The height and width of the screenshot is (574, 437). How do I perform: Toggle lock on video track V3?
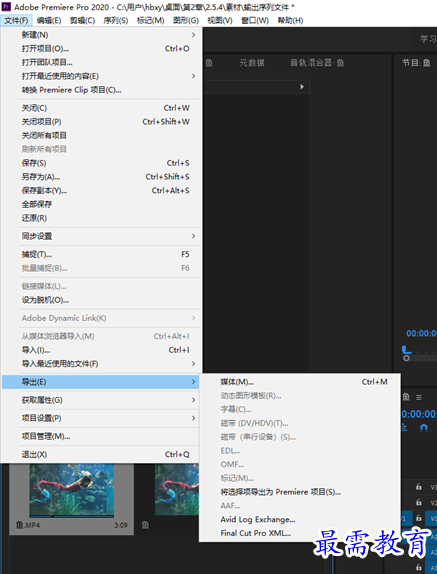(418, 487)
